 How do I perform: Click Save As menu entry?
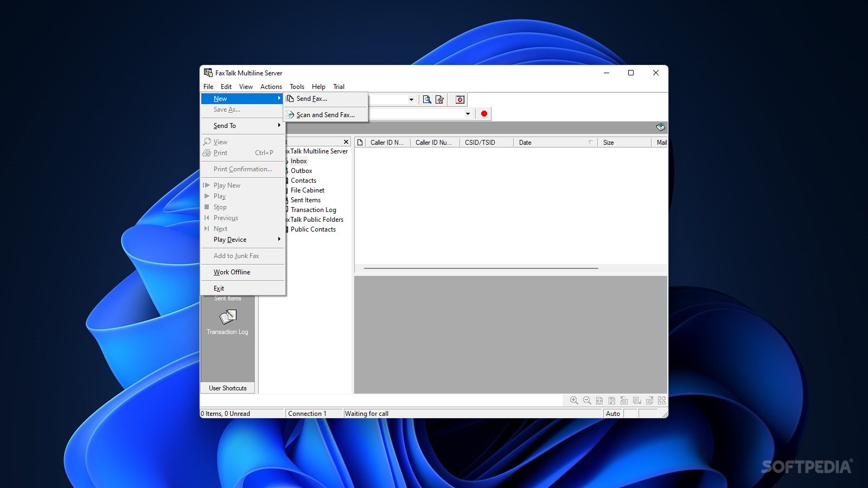point(242,110)
